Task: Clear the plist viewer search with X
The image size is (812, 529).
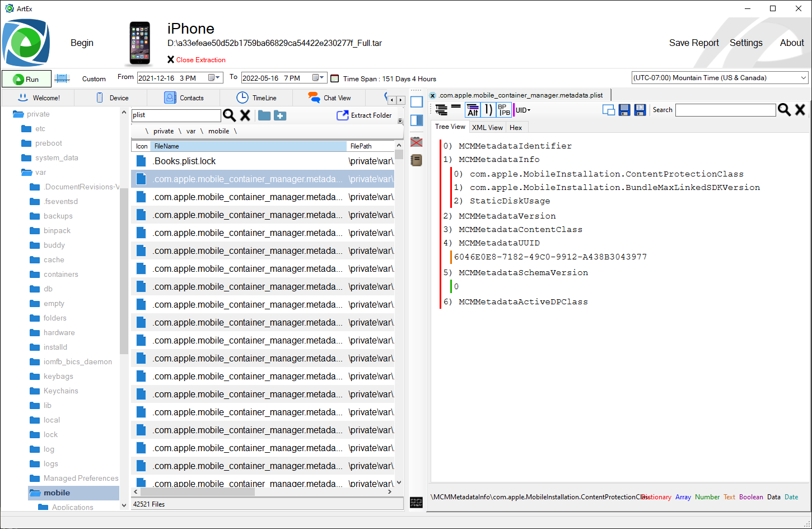Action: (800, 110)
